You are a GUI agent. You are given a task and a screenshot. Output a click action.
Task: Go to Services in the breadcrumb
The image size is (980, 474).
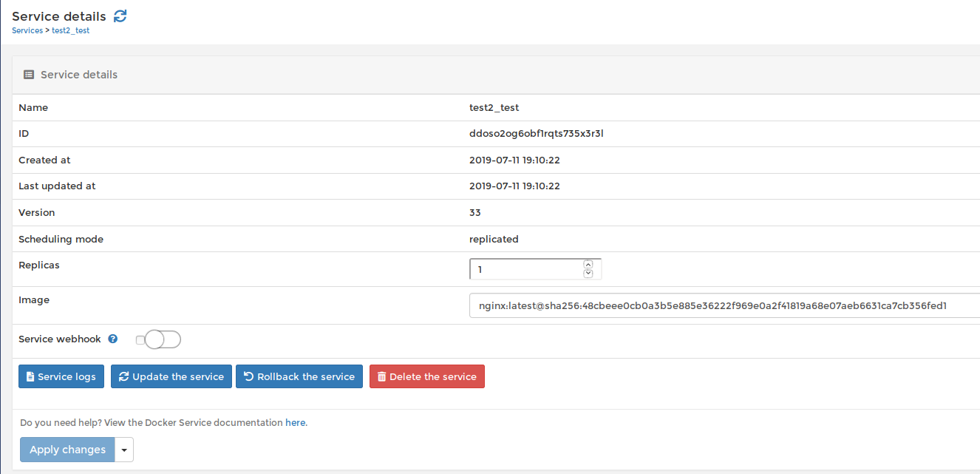click(x=27, y=30)
